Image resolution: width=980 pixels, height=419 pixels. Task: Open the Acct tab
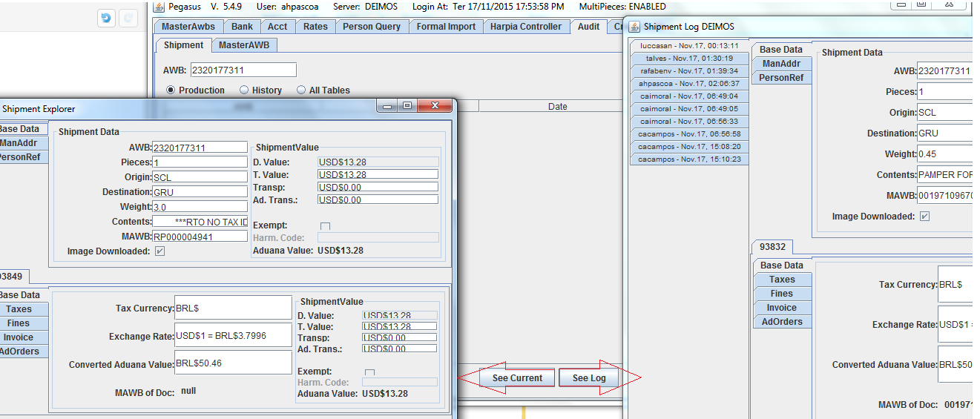pyautogui.click(x=277, y=27)
